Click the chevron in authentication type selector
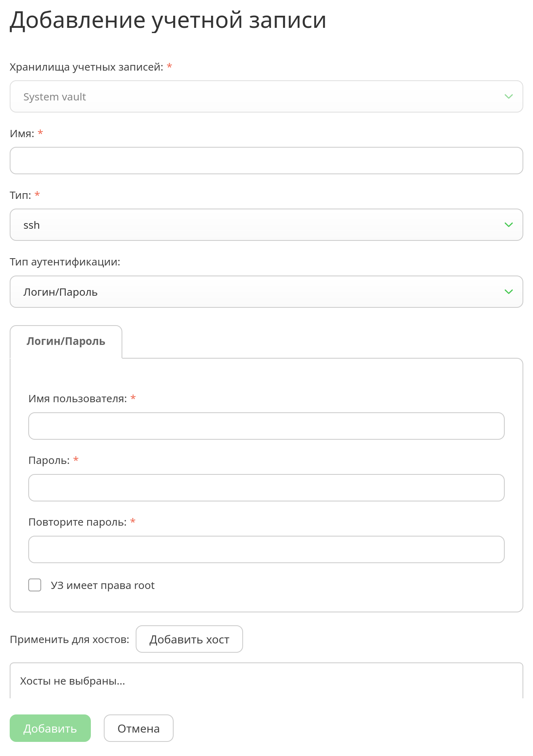 (x=508, y=292)
